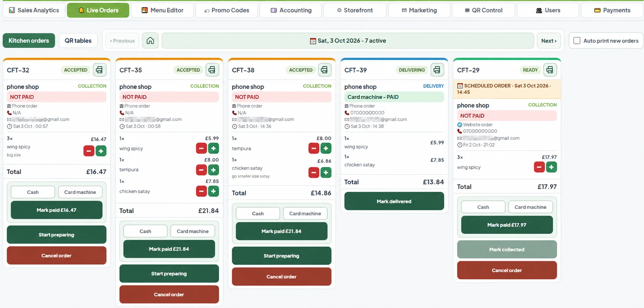The image size is (644, 308).
Task: Open the Menu Editor tab
Action: click(163, 10)
